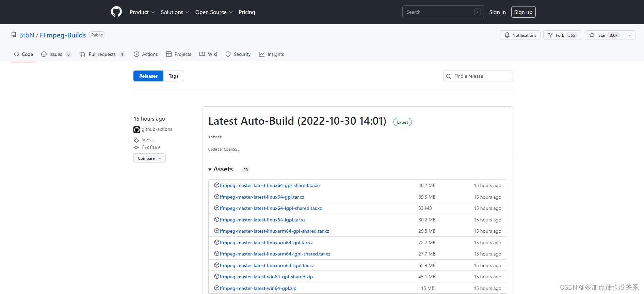Download ffmpeg-master-latest-linuxarm64-lgpl-shared.tar.xz
644x294 pixels.
275,254
